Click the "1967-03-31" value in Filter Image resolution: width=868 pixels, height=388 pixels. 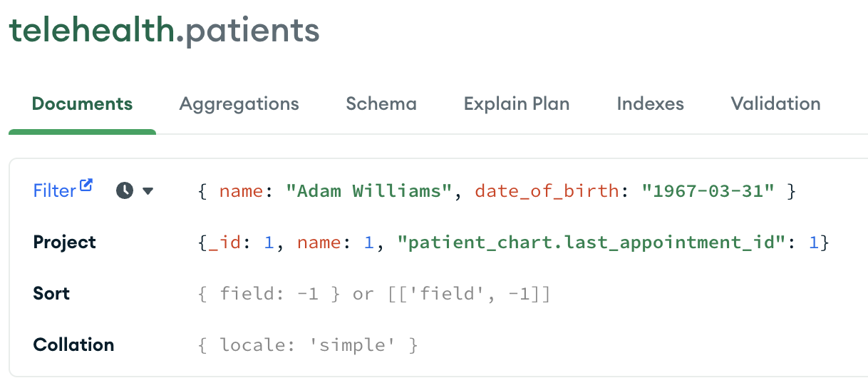(x=708, y=191)
